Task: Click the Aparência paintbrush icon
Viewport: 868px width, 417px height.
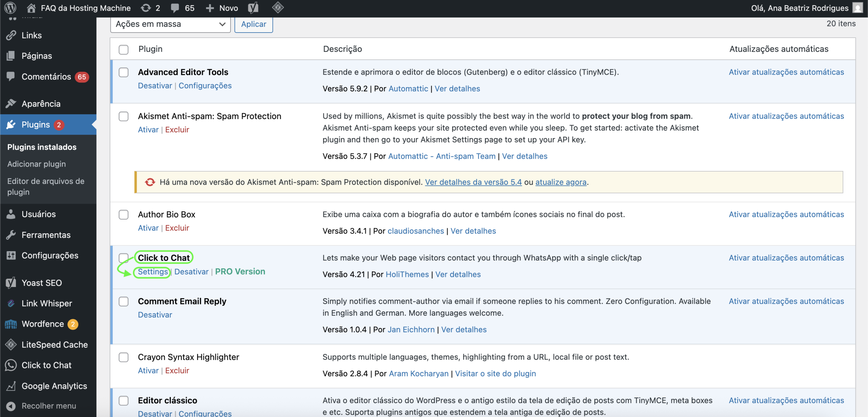Action: click(x=11, y=103)
